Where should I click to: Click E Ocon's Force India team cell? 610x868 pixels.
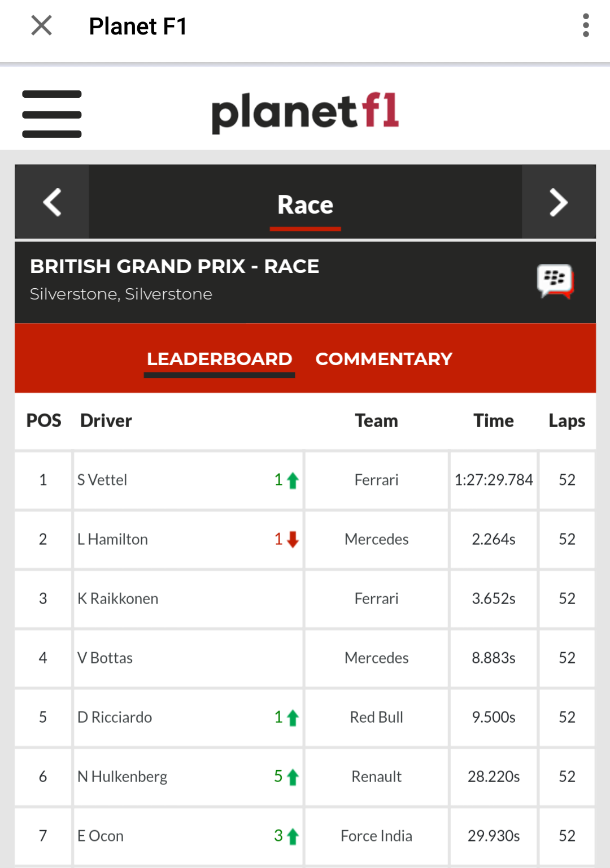click(376, 836)
